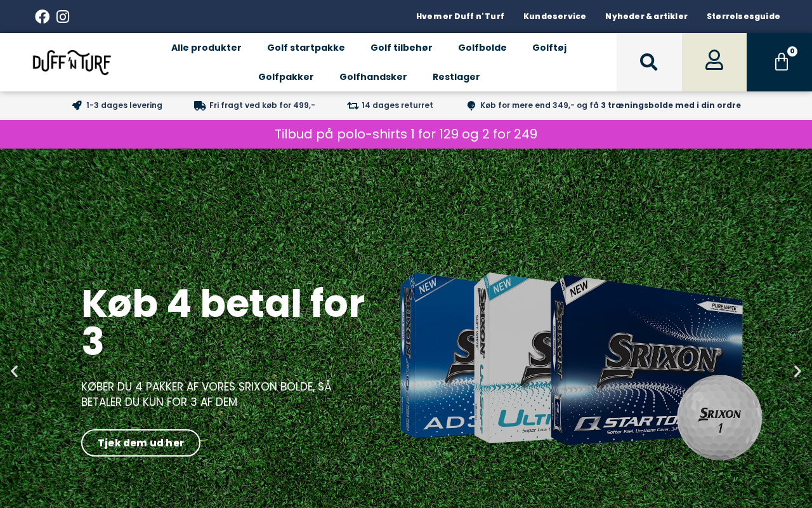Click the rocket delivery icon

(77, 105)
